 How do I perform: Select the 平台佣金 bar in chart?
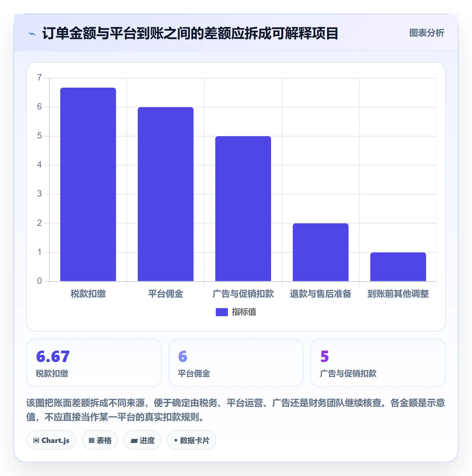tap(166, 194)
